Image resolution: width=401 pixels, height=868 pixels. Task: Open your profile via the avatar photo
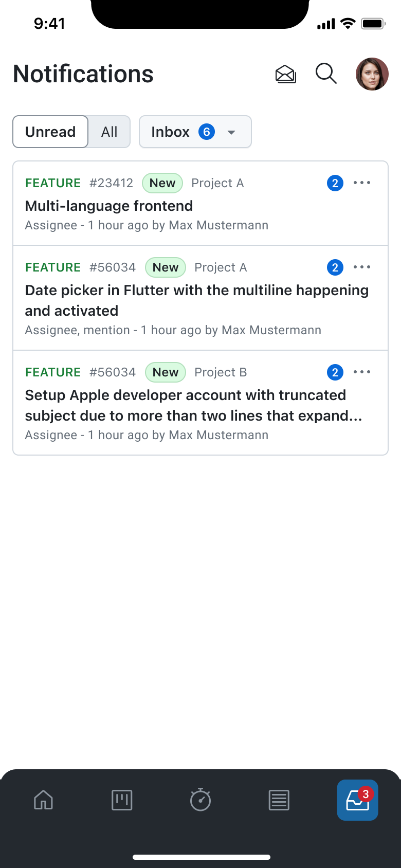pos(372,74)
